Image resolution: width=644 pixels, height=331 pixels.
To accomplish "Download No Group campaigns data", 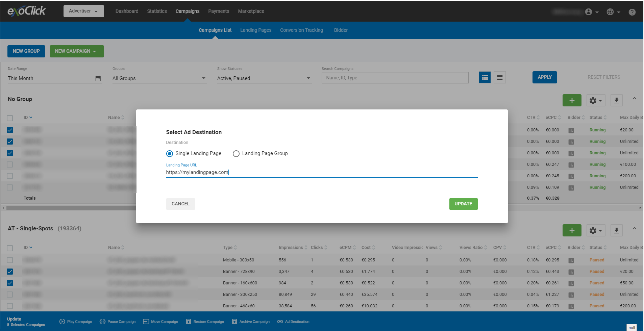I will pos(616,100).
